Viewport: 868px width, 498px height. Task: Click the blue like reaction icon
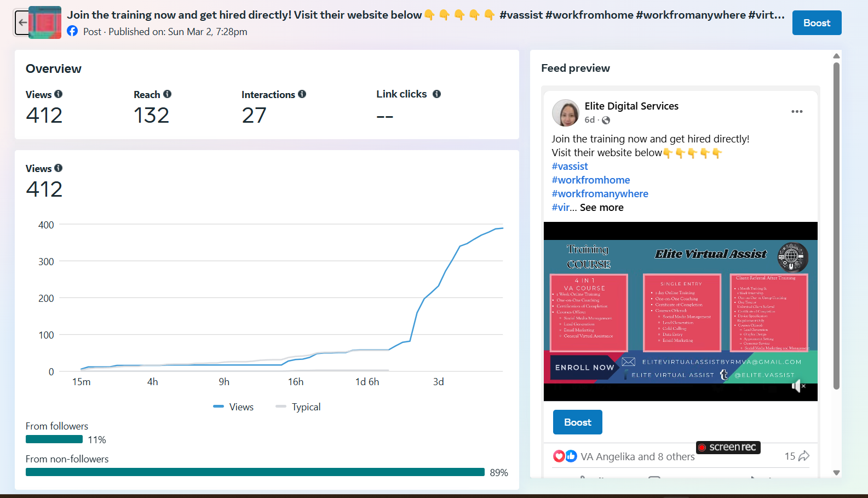pyautogui.click(x=571, y=456)
